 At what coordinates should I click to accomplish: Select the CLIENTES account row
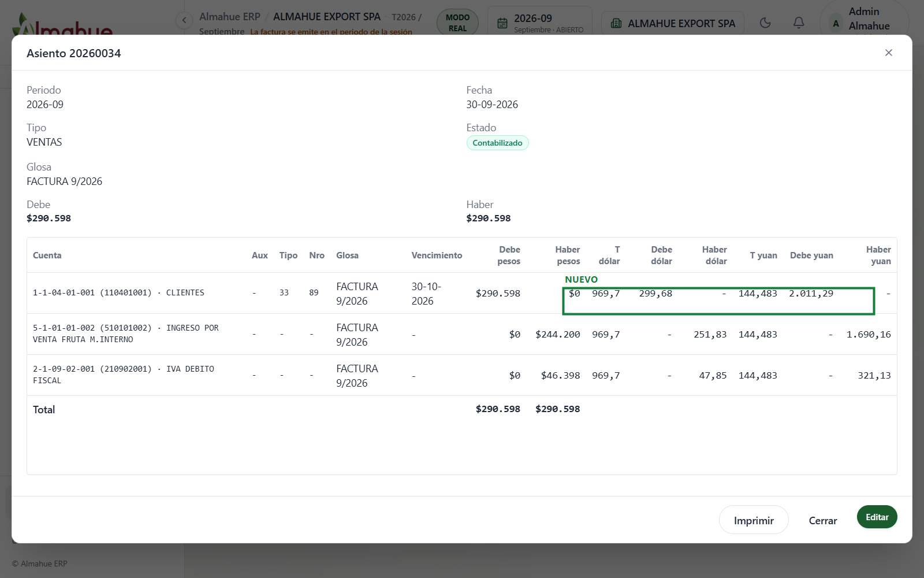(x=461, y=293)
